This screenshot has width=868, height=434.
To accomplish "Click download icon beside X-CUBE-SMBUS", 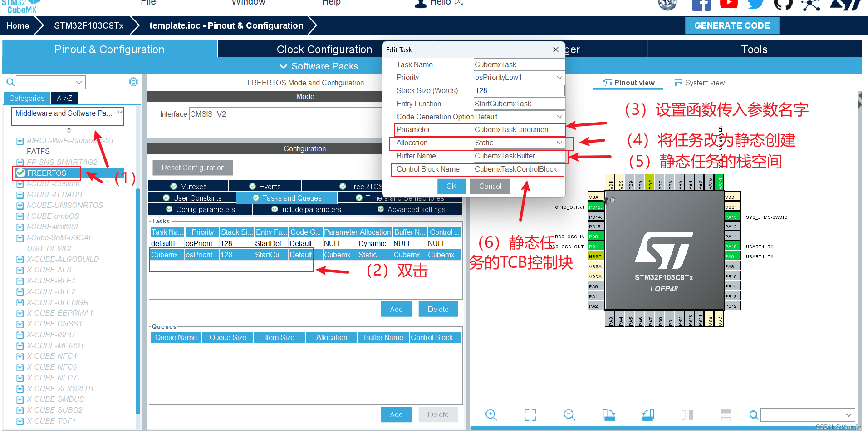I will coord(20,399).
